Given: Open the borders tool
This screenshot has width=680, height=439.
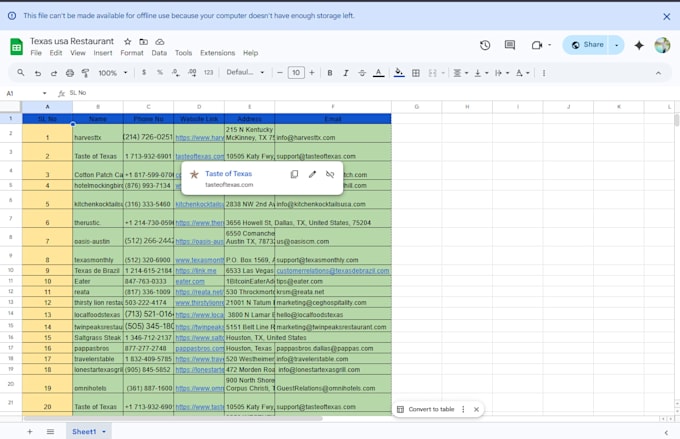Looking at the screenshot, I should coord(415,73).
